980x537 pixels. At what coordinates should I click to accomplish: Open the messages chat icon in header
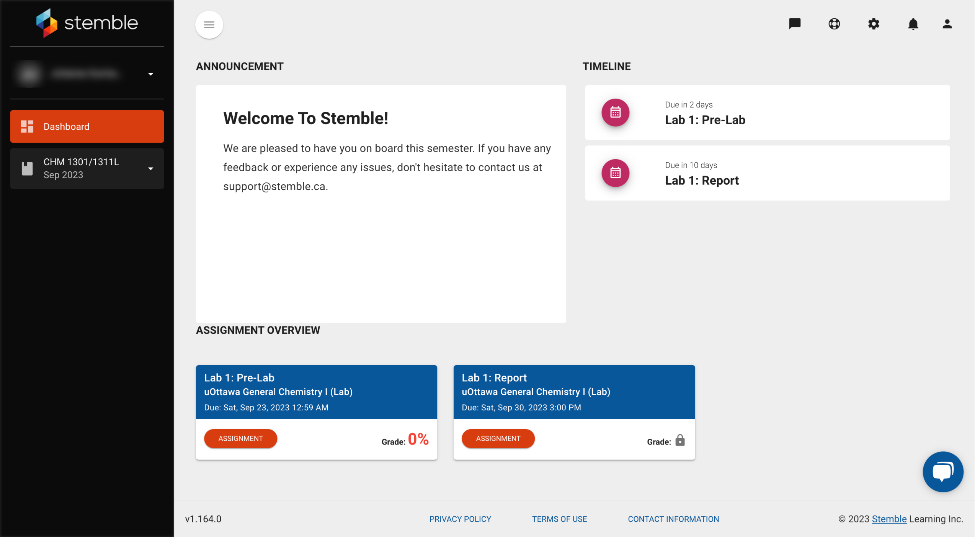pyautogui.click(x=794, y=24)
